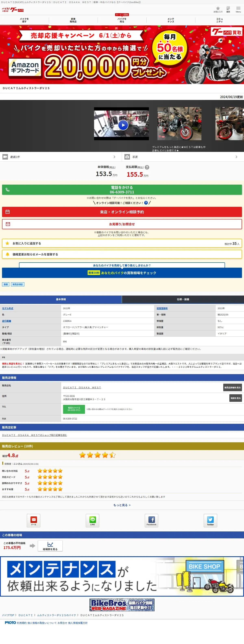The width and height of the screenshot is (244, 644).
Task: Go to DUCATI breadcrumb link
Action: (25, 615)
